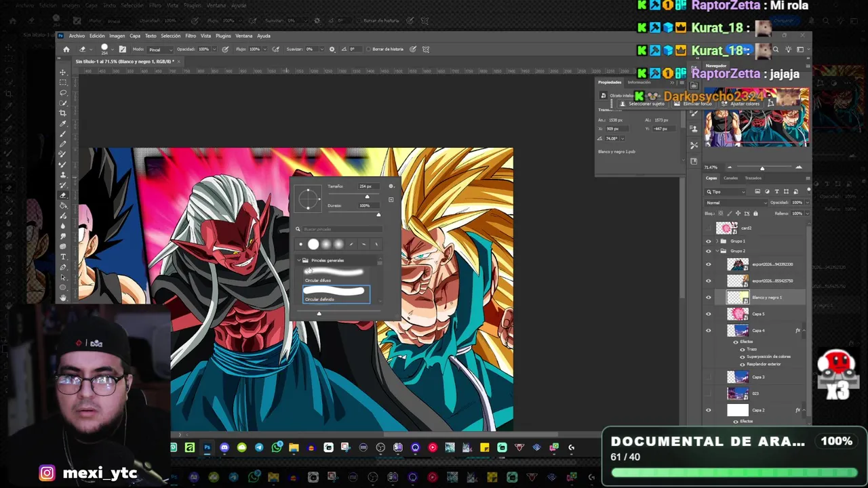This screenshot has height=488, width=868.
Task: Click the symmetry butterfly icon
Action: tap(426, 49)
